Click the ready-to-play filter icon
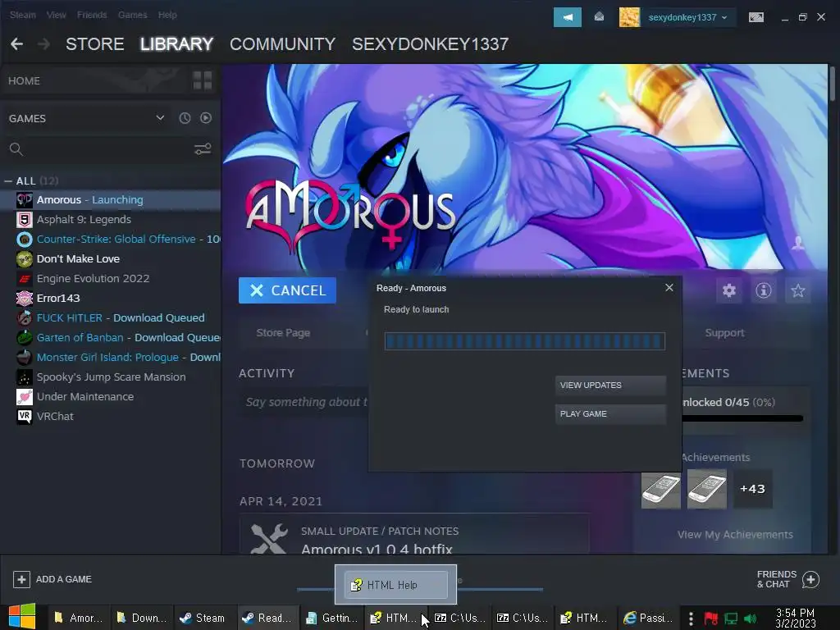The image size is (840, 630). (206, 118)
